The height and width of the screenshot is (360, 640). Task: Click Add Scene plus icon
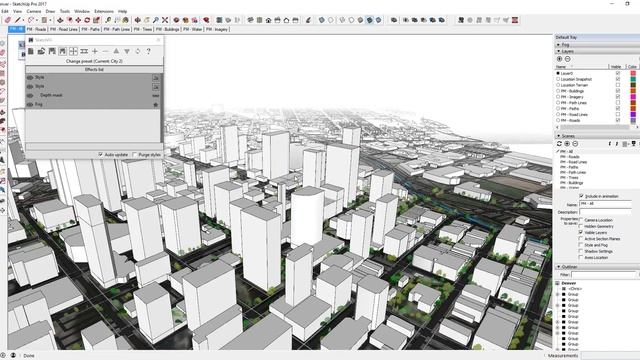point(567,144)
